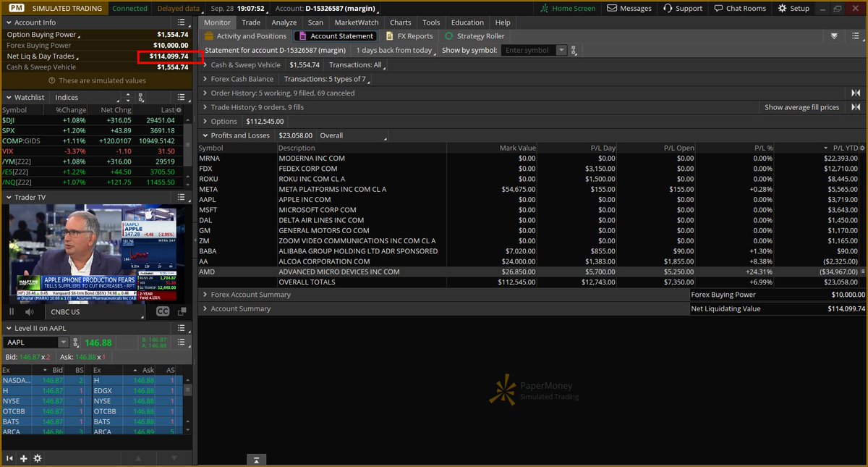The height and width of the screenshot is (467, 868).
Task: Click the double-chevron collapse icon in Monitor
Action: [834, 35]
